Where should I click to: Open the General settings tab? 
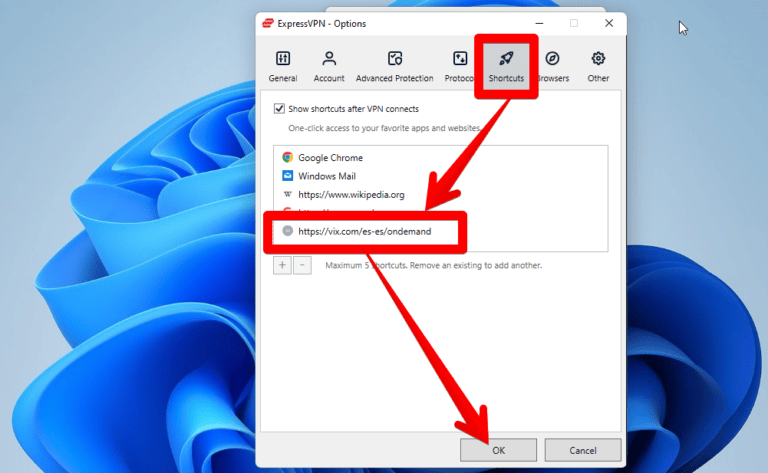pos(283,66)
